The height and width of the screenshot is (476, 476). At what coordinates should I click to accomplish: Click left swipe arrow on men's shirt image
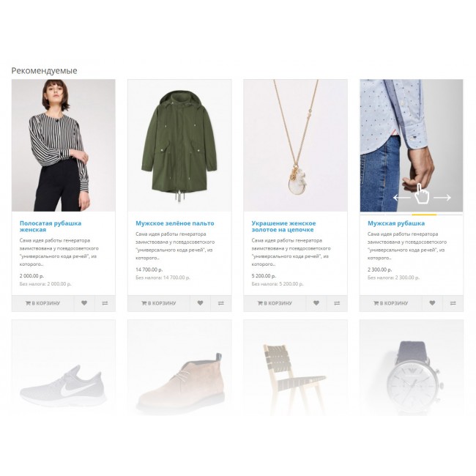[401, 198]
